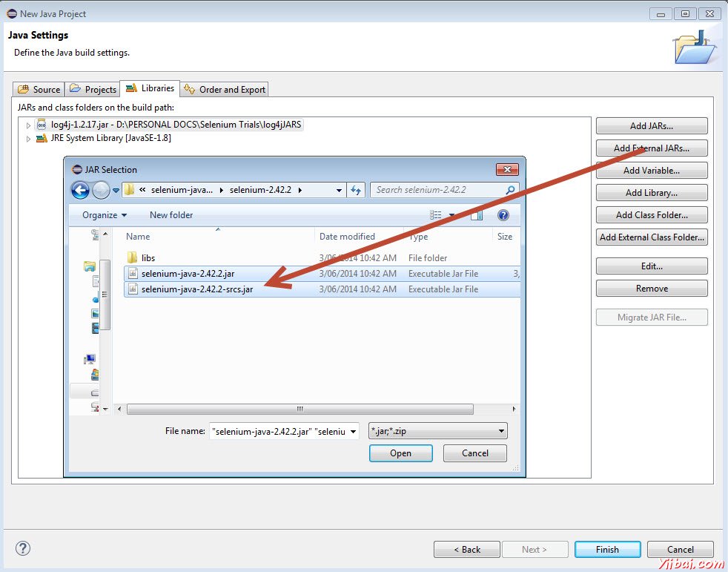Open the file type filter dropdown
The height and width of the screenshot is (572, 728).
(503, 431)
